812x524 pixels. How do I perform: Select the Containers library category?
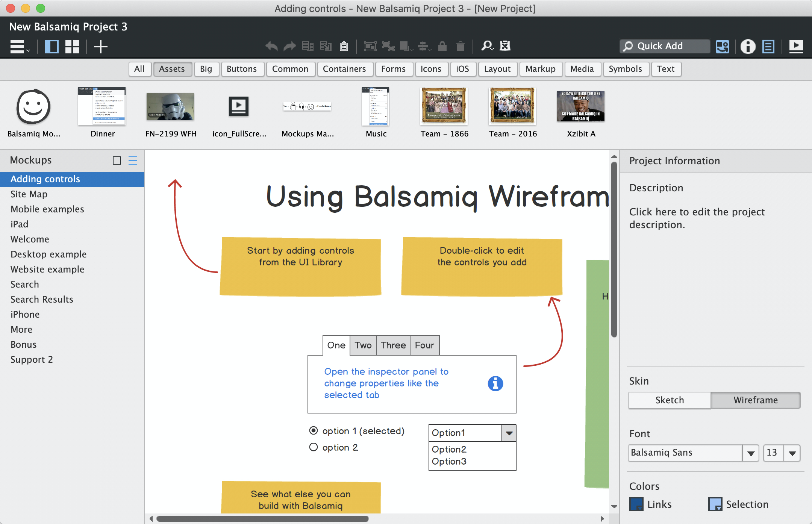[x=344, y=69]
